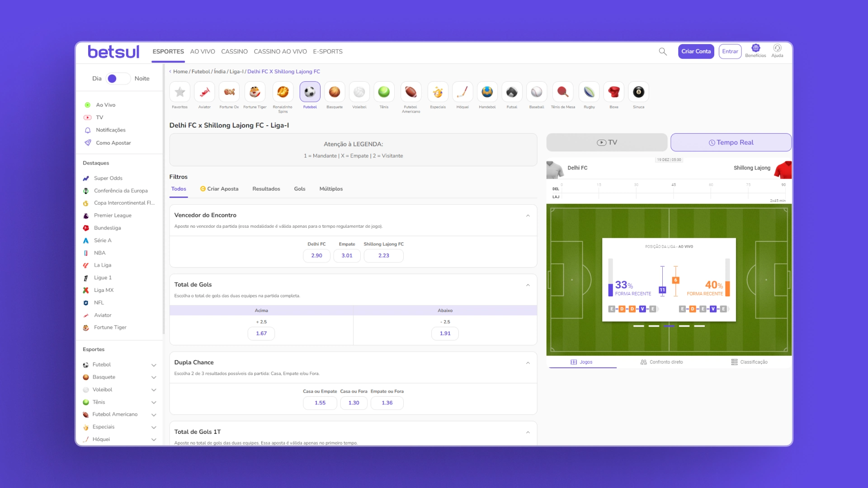Select the Fortune Ox icon
Image resolution: width=868 pixels, height=488 pixels.
[x=229, y=92]
